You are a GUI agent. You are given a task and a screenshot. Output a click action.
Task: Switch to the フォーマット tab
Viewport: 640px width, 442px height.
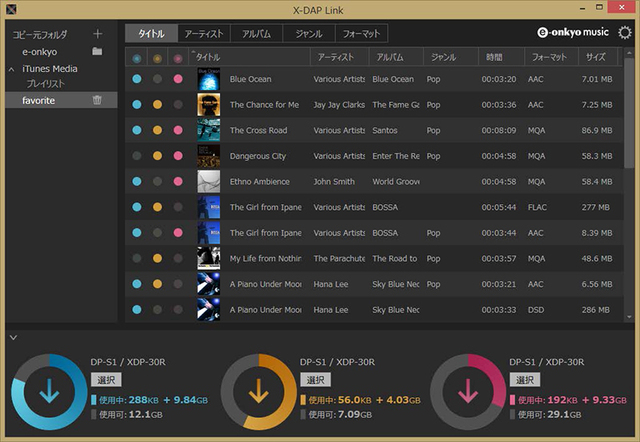pos(361,34)
